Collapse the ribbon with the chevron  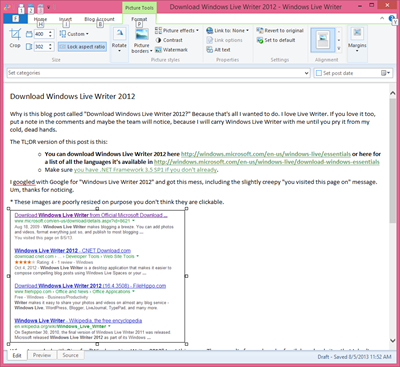coord(382,18)
